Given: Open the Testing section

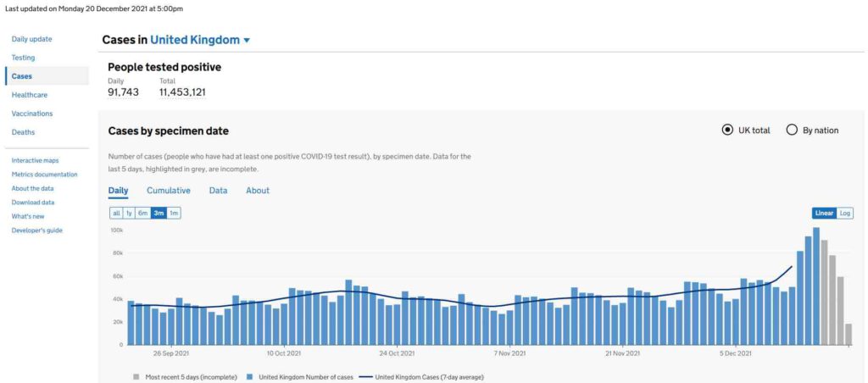Looking at the screenshot, I should point(23,58).
